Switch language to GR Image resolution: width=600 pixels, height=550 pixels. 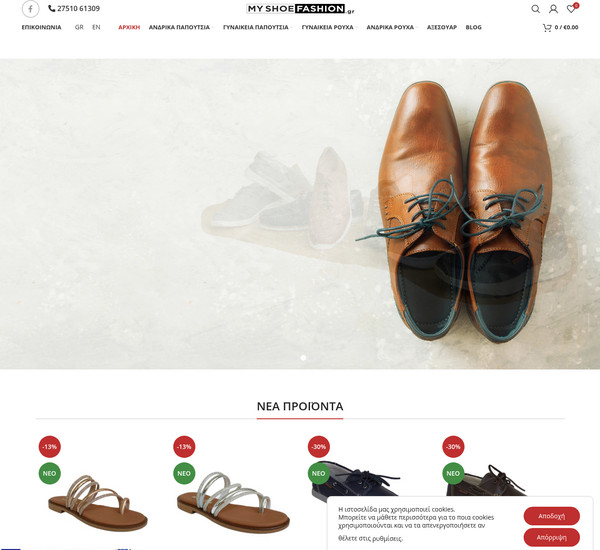click(79, 27)
